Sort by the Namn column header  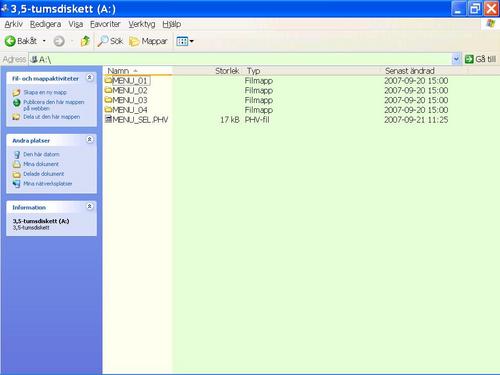pyautogui.click(x=138, y=71)
